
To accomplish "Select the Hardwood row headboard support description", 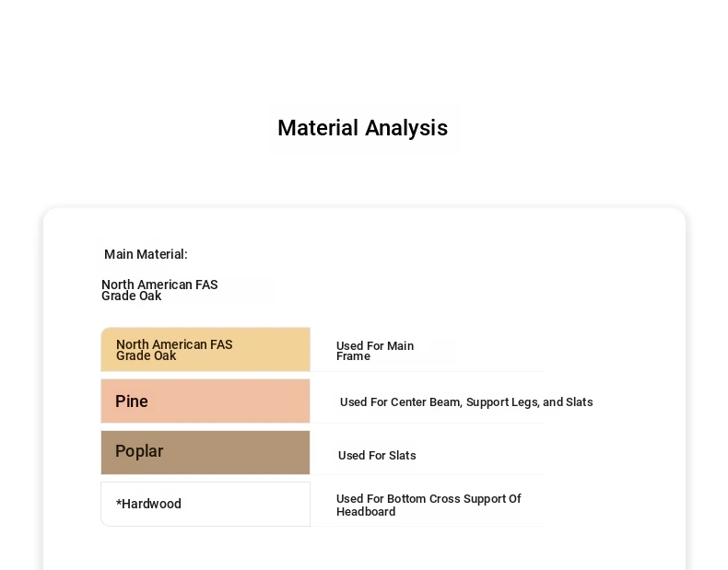I will (x=429, y=505).
